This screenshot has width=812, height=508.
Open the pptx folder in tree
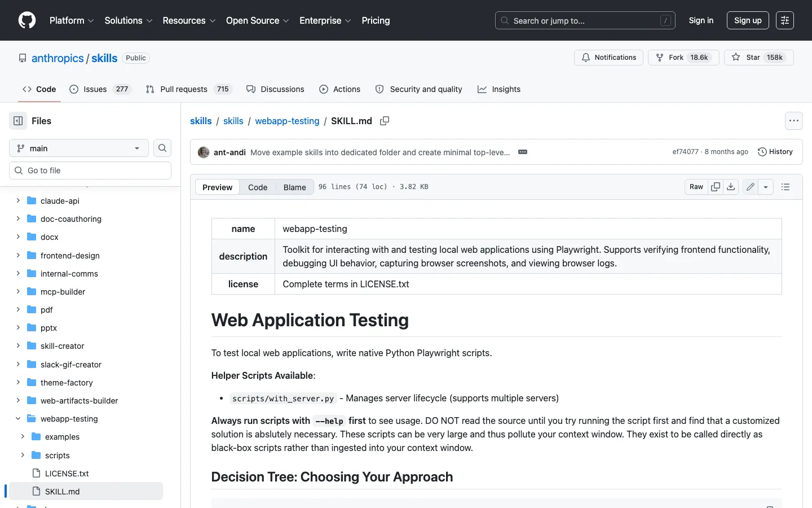pyautogui.click(x=48, y=328)
